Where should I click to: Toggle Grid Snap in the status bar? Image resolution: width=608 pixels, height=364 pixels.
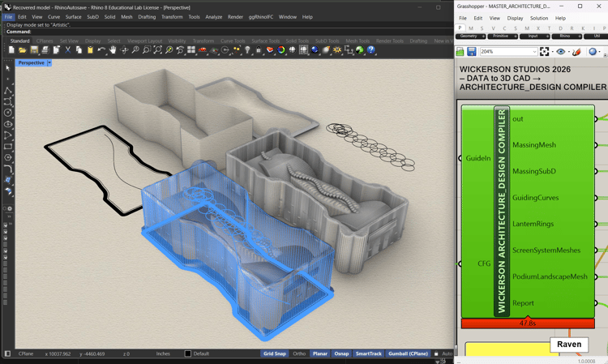pyautogui.click(x=275, y=353)
